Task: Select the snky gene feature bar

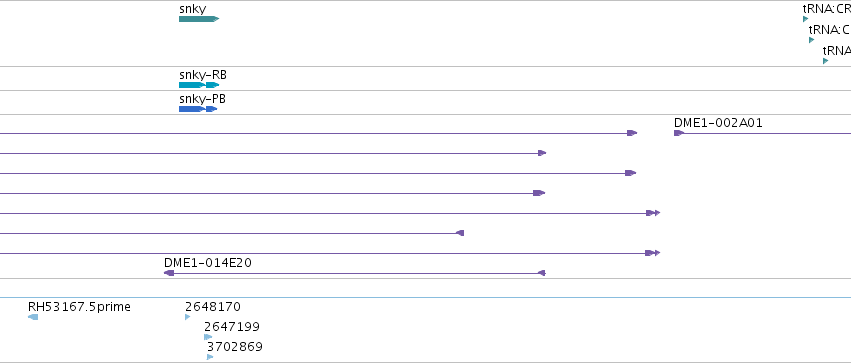Action: click(199, 19)
